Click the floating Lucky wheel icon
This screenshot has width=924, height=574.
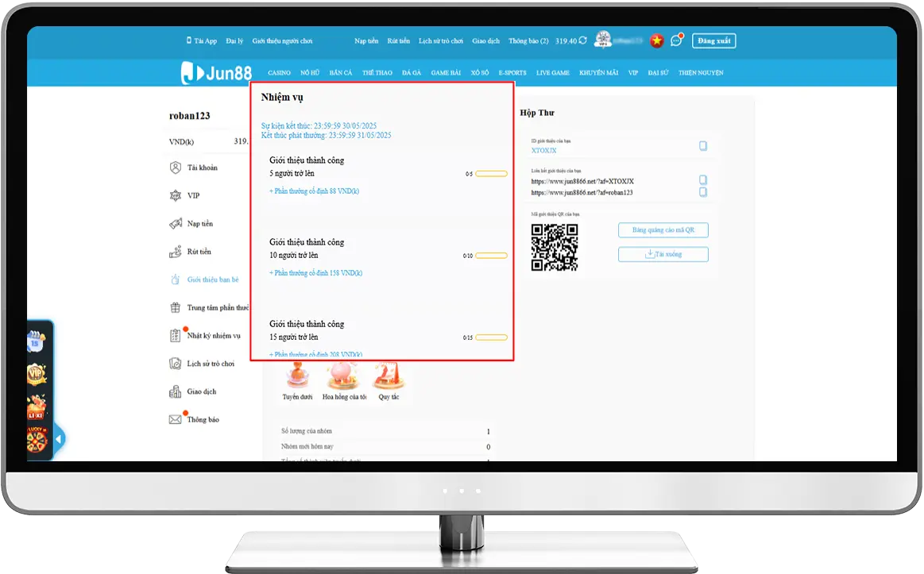(36, 439)
